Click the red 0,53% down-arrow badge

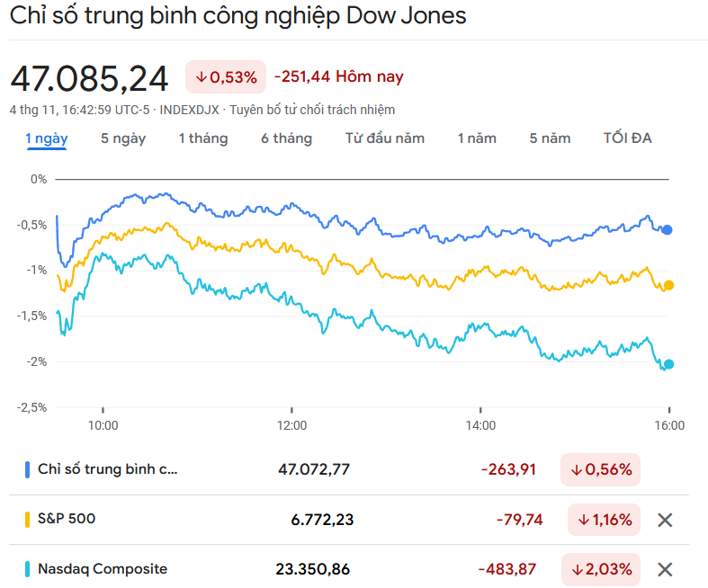[227, 77]
